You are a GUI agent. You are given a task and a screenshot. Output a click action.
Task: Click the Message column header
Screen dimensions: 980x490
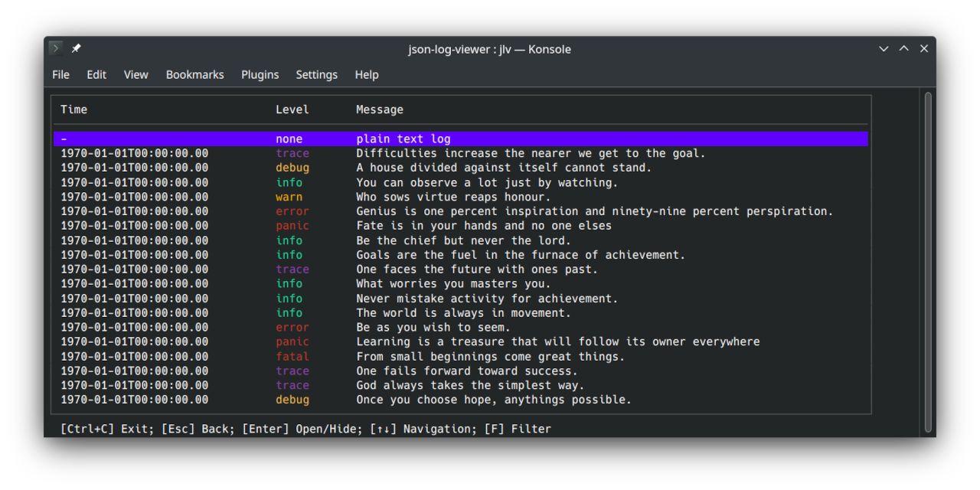tap(380, 109)
